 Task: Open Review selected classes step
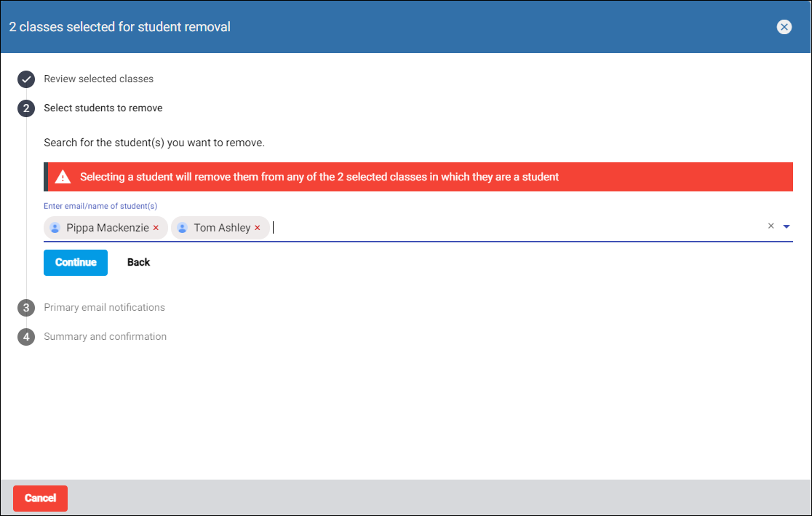(98, 79)
